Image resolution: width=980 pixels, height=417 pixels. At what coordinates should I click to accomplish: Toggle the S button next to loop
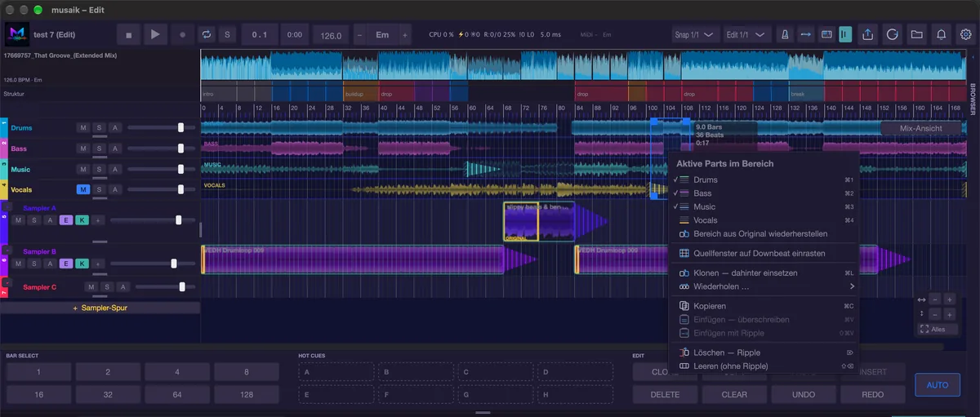[x=227, y=35]
